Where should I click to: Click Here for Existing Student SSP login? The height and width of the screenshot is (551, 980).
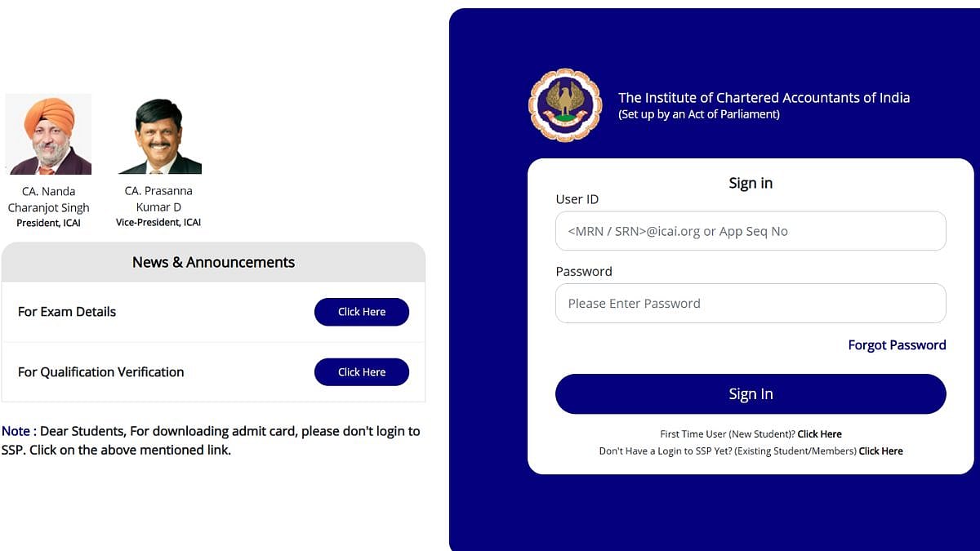point(880,451)
